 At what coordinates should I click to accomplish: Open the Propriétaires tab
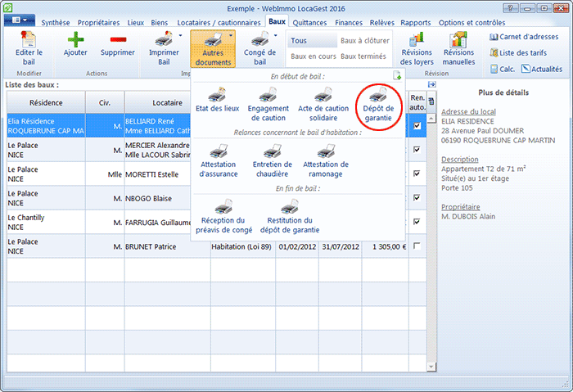coord(98,23)
